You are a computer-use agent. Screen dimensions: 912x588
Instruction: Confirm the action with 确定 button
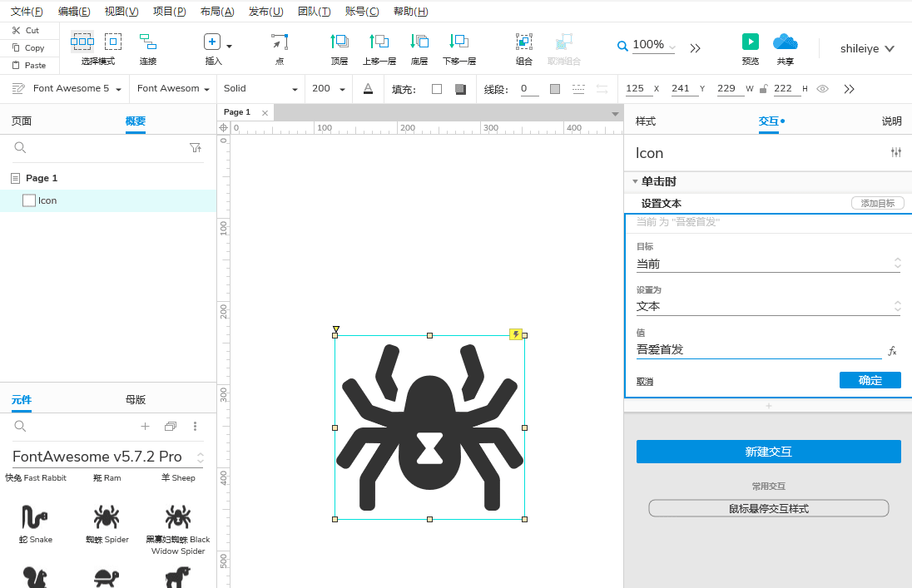coord(870,380)
